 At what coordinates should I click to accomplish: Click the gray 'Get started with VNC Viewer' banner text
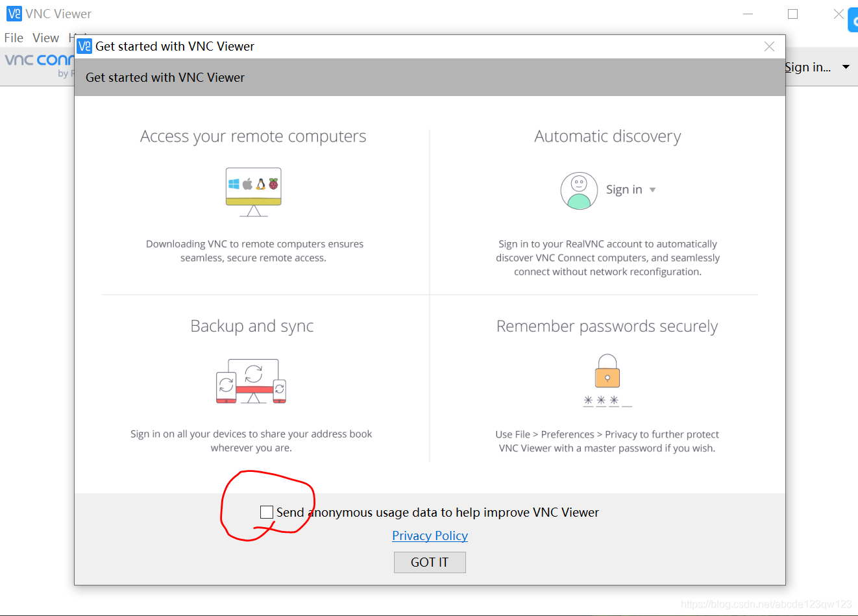pyautogui.click(x=165, y=77)
